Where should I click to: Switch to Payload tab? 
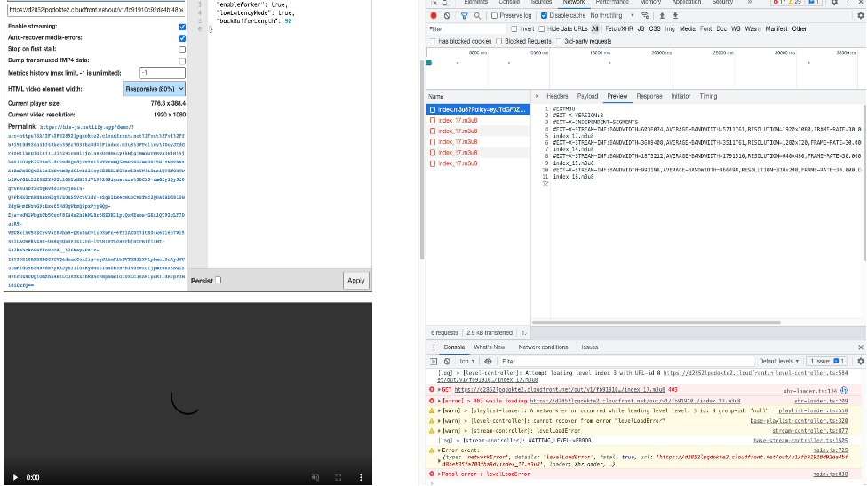(x=587, y=96)
